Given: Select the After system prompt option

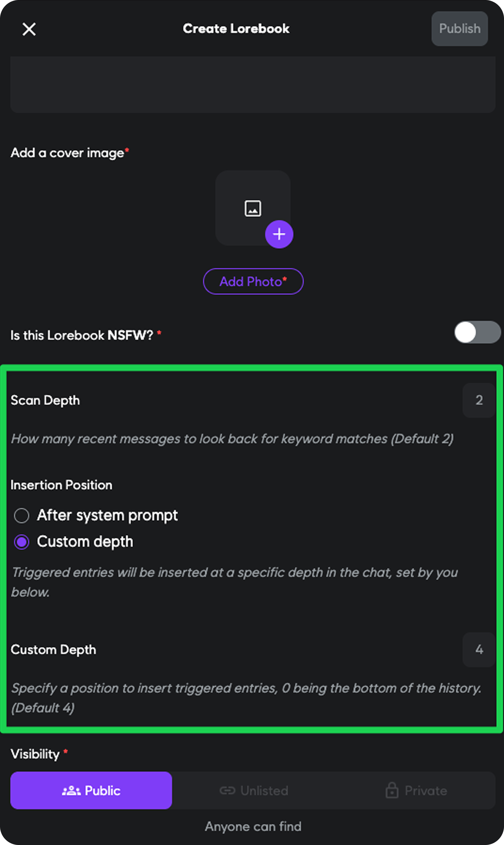Looking at the screenshot, I should click(x=21, y=515).
